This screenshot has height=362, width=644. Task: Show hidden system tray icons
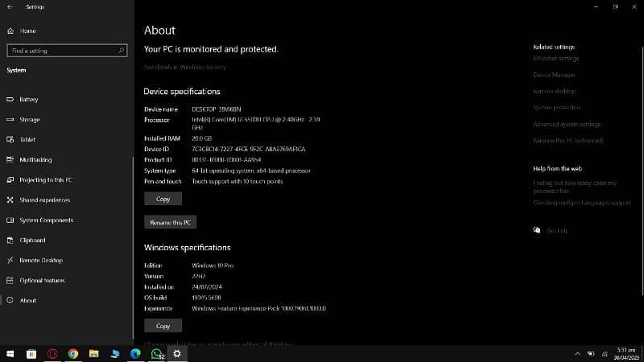(x=577, y=354)
